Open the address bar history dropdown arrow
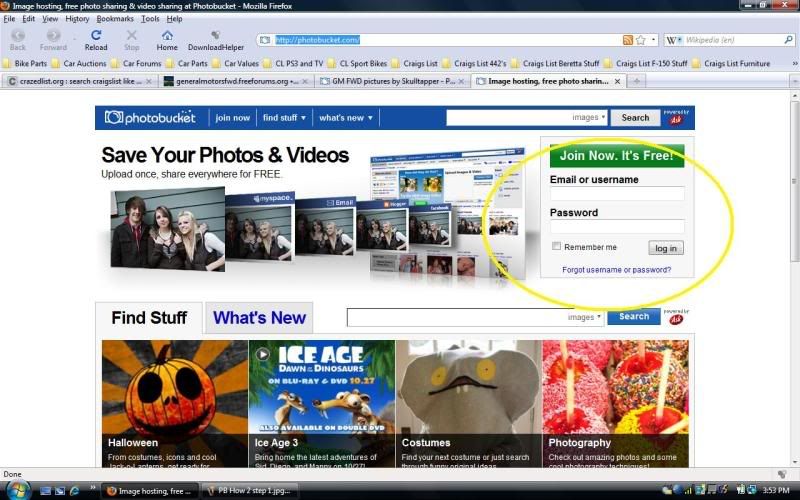Screen dimensions: 800x500 coord(654,40)
